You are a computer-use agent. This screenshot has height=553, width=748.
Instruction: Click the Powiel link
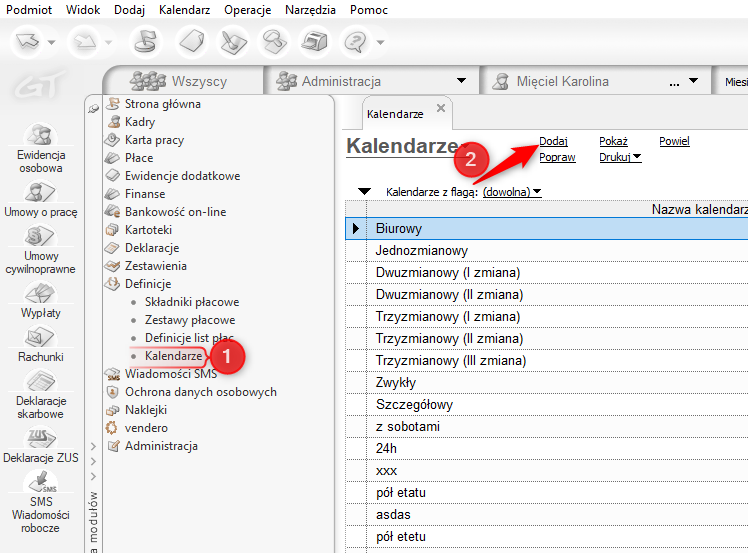675,141
